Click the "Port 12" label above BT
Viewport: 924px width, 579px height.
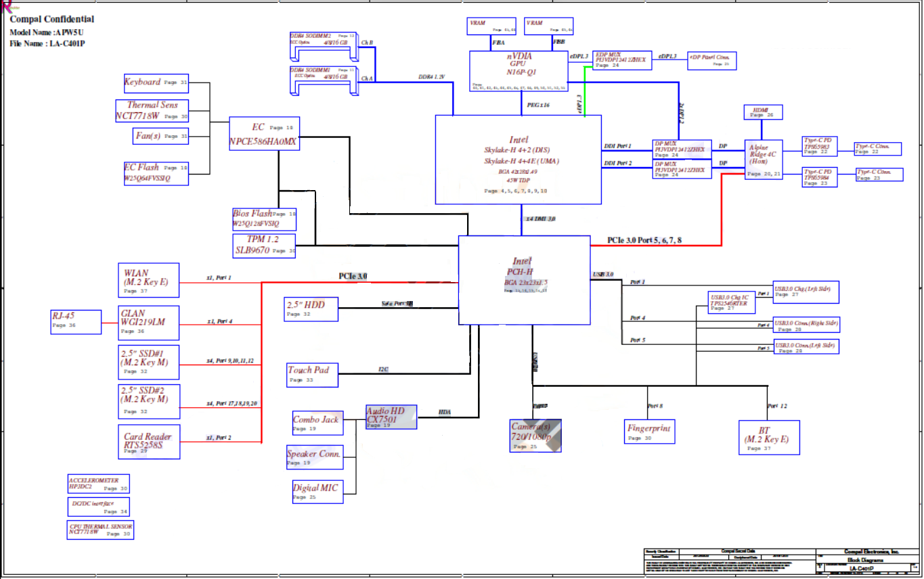click(777, 406)
